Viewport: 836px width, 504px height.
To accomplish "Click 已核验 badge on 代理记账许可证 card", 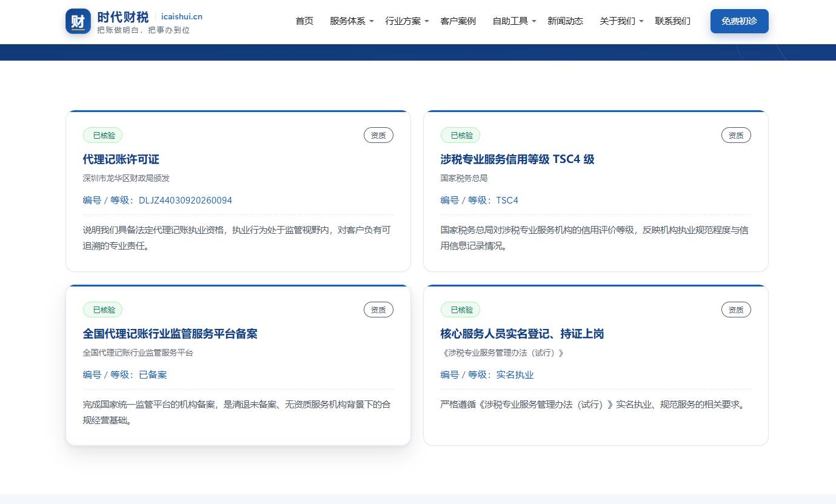I will click(x=103, y=135).
